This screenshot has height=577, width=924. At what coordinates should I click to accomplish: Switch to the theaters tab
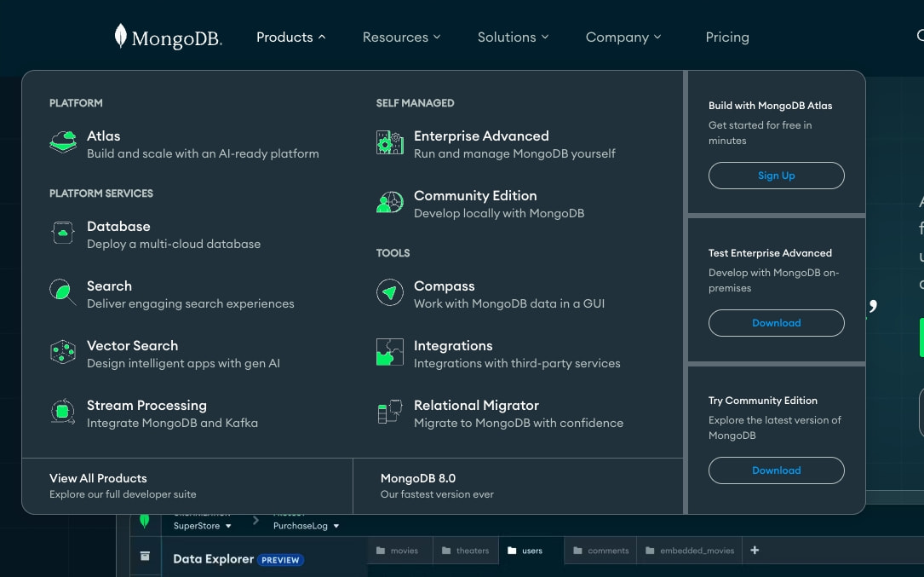click(x=466, y=551)
